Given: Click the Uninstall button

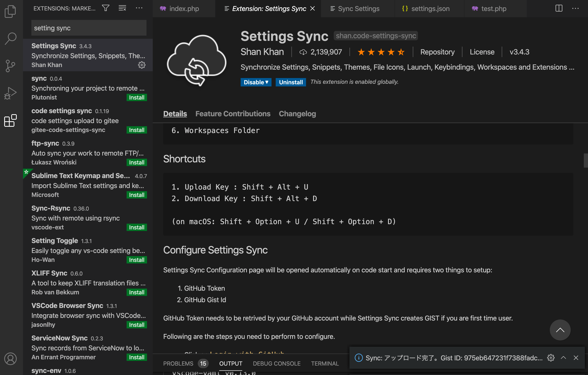Looking at the screenshot, I should (x=291, y=82).
